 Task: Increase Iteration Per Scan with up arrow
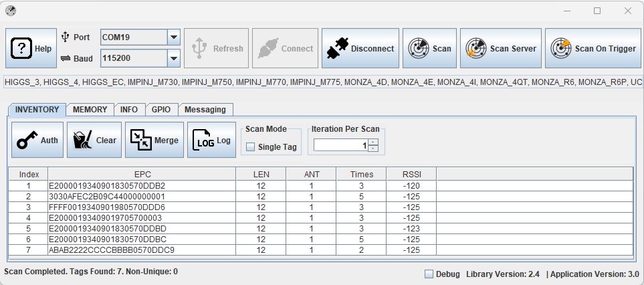click(373, 142)
